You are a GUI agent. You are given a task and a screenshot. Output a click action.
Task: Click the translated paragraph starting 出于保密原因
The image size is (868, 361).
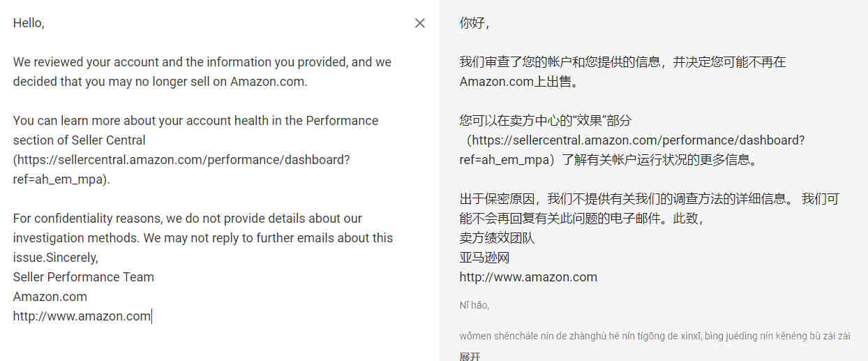pyautogui.click(x=649, y=209)
